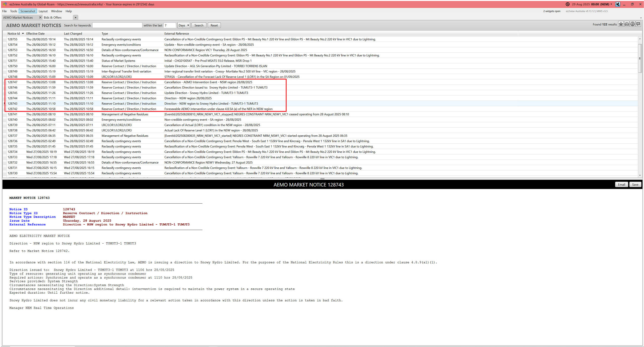
Task: Open the Screenshot menu
Action: point(28,11)
